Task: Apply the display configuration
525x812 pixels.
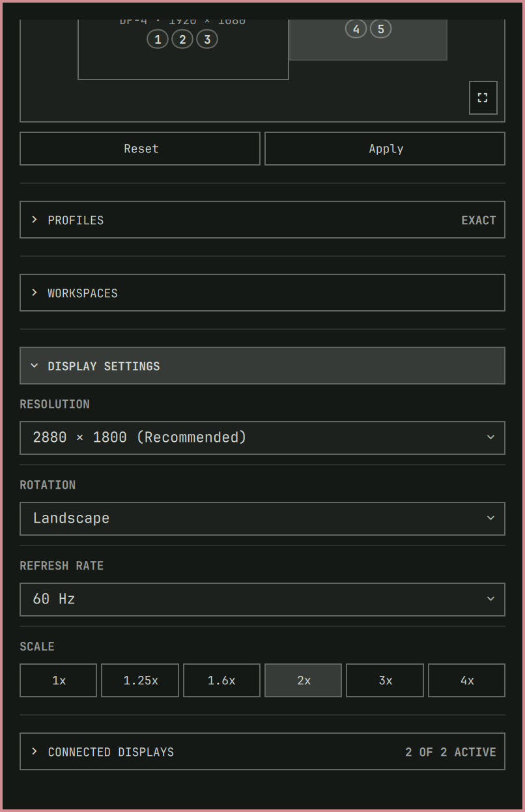Action: tap(385, 149)
